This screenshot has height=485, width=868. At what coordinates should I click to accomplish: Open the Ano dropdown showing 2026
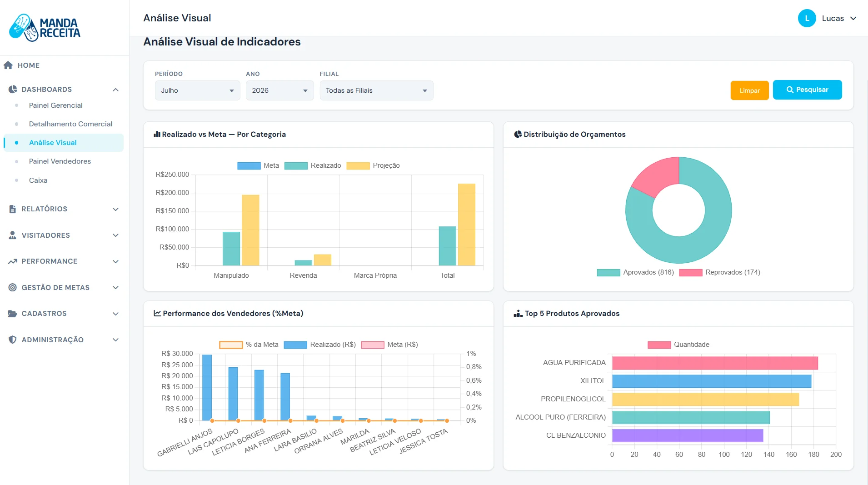(279, 90)
